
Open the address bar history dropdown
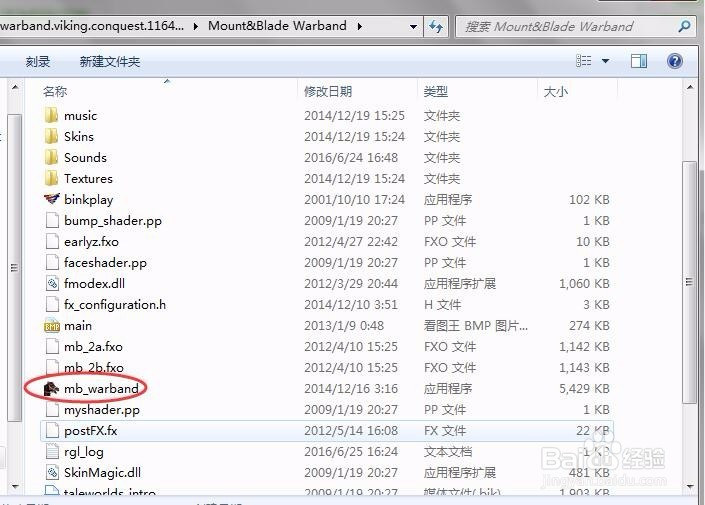[x=413, y=27]
